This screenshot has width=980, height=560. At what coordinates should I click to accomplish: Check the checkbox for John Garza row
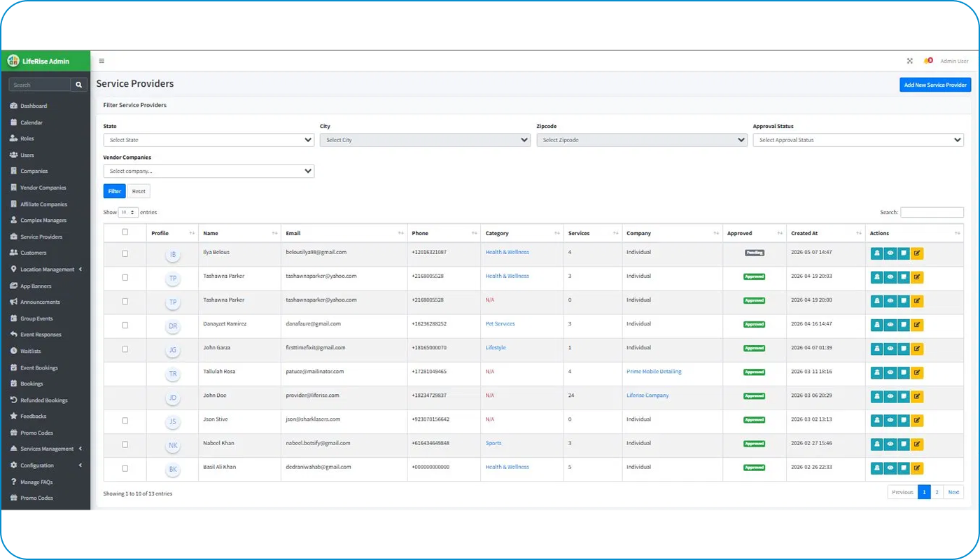pos(125,349)
